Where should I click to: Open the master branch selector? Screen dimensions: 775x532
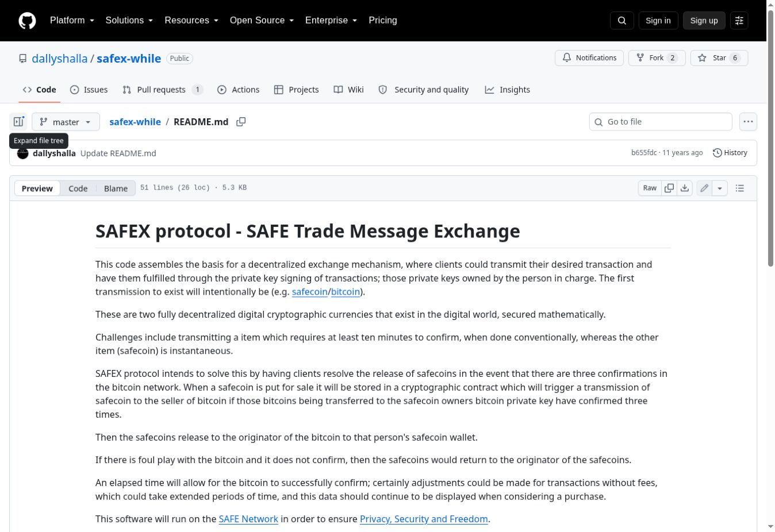point(66,122)
